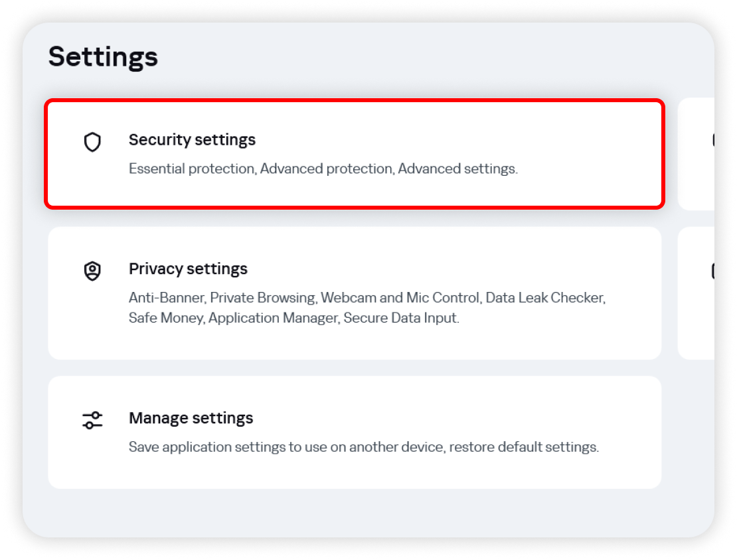Click the Settings page heading
This screenshot has height=560, width=737.
point(103,56)
